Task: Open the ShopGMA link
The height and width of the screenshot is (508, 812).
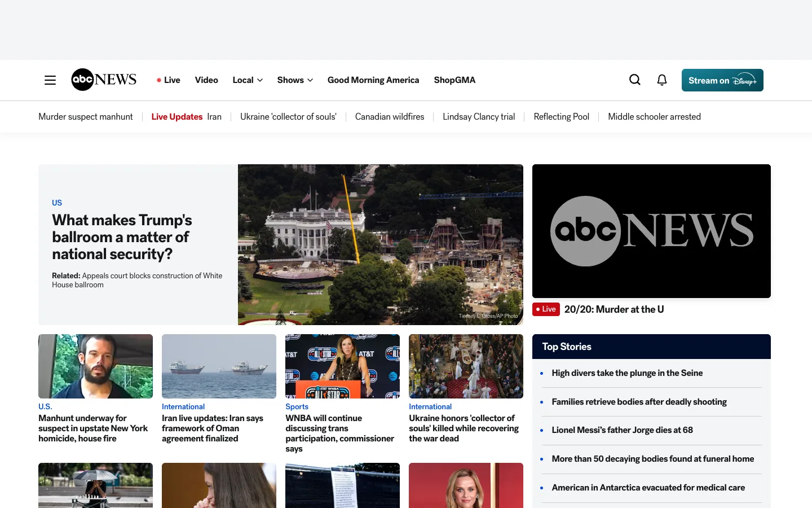Action: click(x=454, y=80)
